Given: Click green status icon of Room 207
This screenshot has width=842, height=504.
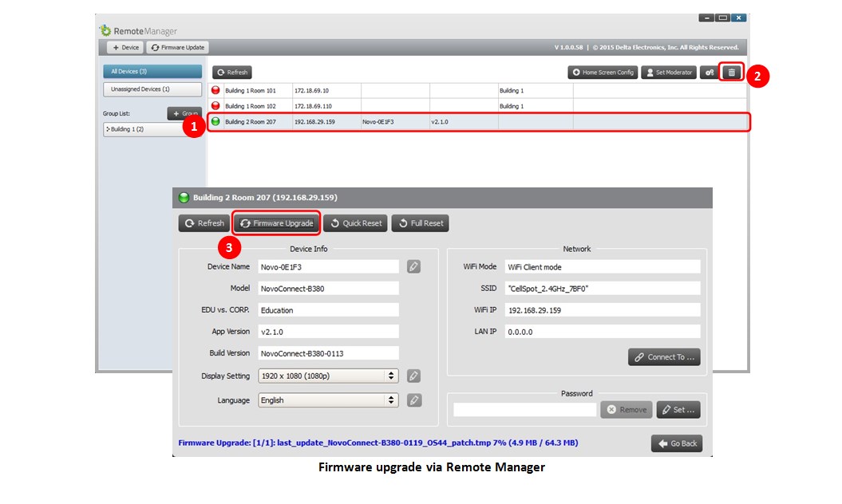Looking at the screenshot, I should [215, 121].
